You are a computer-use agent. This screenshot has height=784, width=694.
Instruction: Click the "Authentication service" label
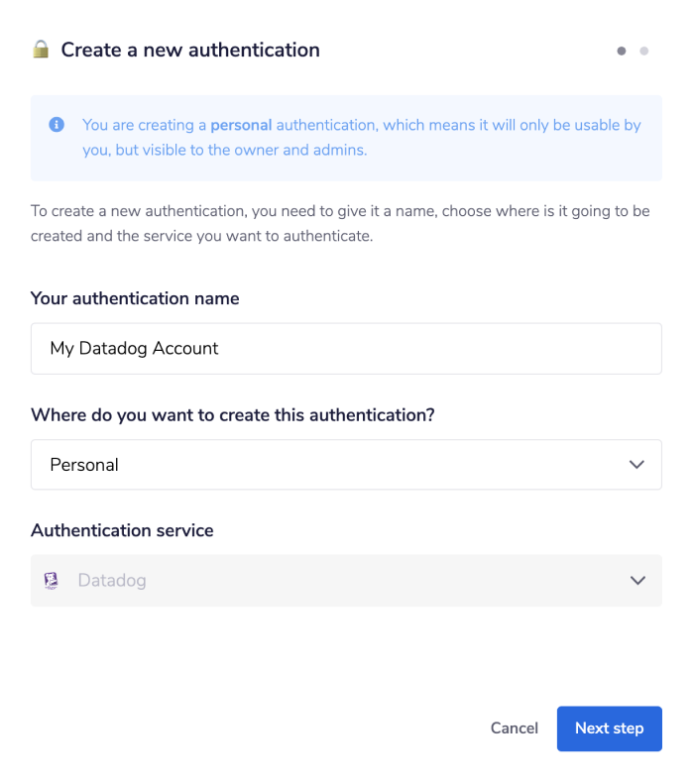(122, 530)
